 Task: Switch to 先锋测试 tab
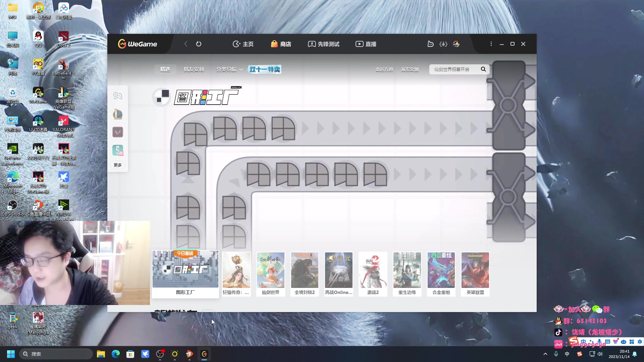tap(324, 44)
